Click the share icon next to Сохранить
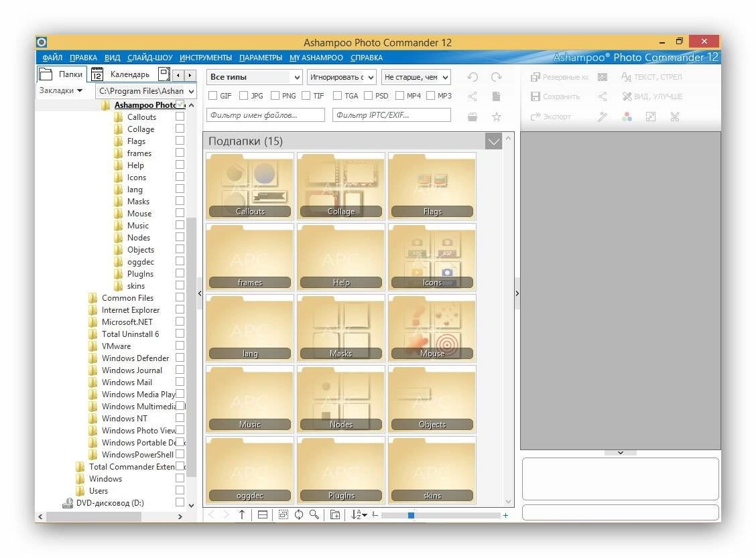This screenshot has height=558, width=756. [x=603, y=96]
